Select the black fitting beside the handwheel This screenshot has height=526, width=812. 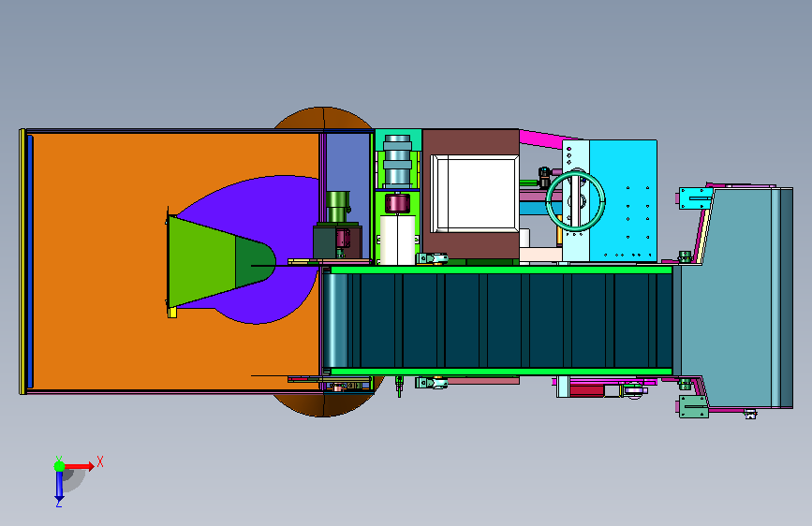tap(544, 178)
